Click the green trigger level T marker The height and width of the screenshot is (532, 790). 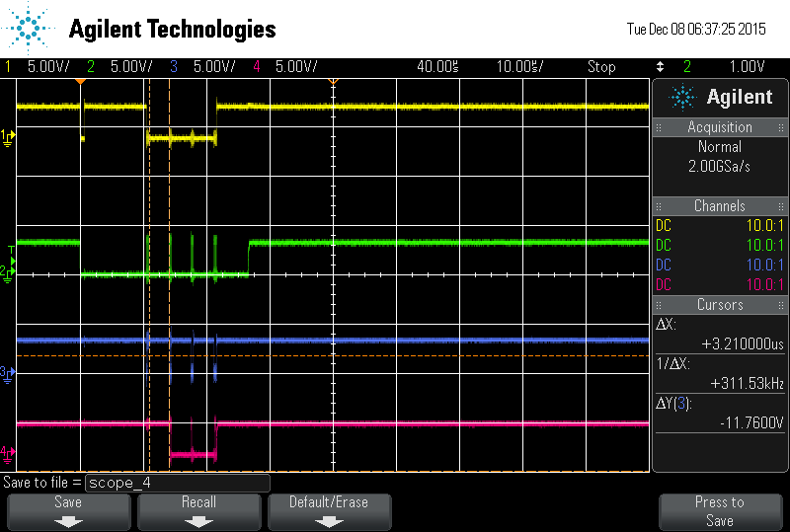[x=12, y=256]
